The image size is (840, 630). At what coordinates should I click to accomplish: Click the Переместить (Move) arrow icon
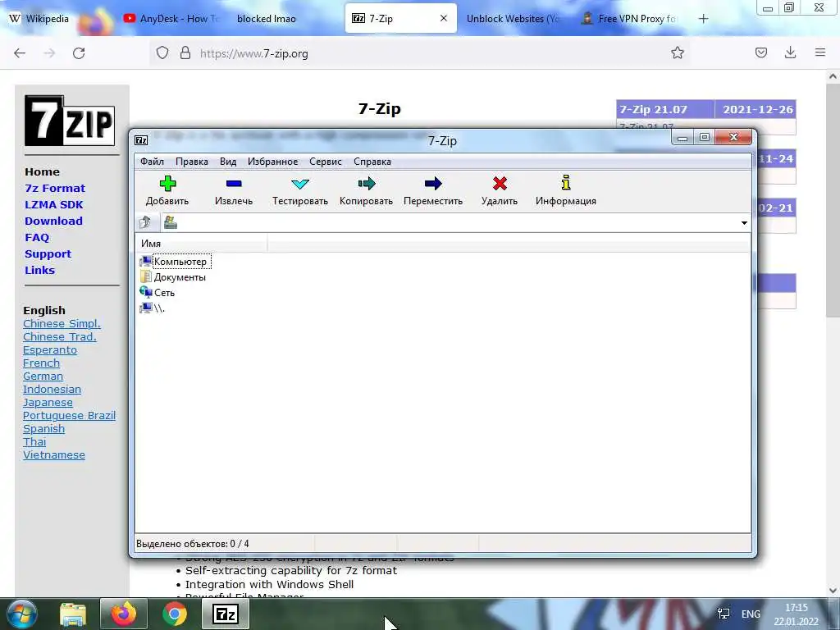click(x=433, y=184)
